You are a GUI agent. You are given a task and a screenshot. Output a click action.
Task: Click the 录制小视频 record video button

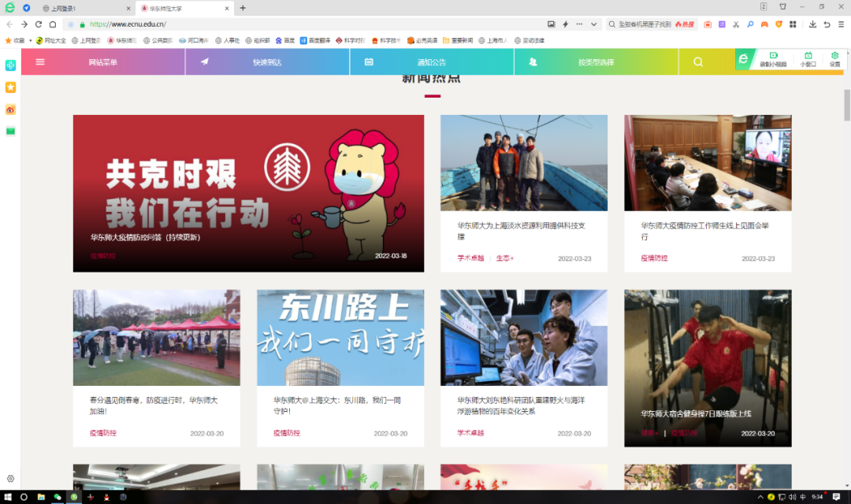pyautogui.click(x=773, y=59)
